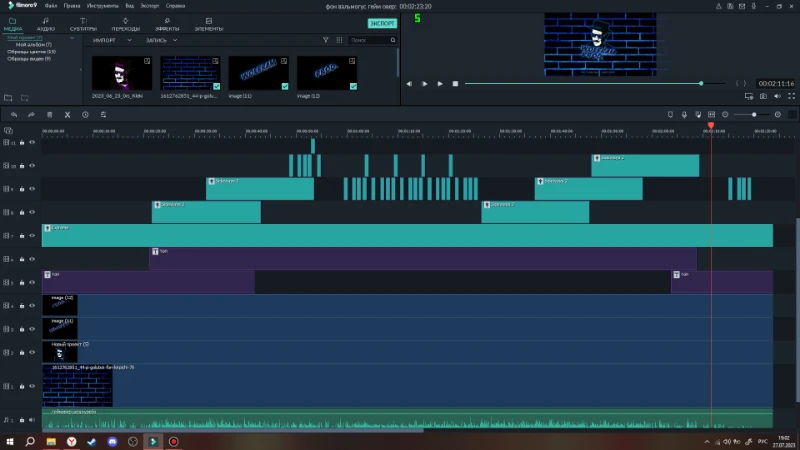Click the zoom-out minus icon for timeline
This screenshot has height=450, width=800.
(x=725, y=115)
